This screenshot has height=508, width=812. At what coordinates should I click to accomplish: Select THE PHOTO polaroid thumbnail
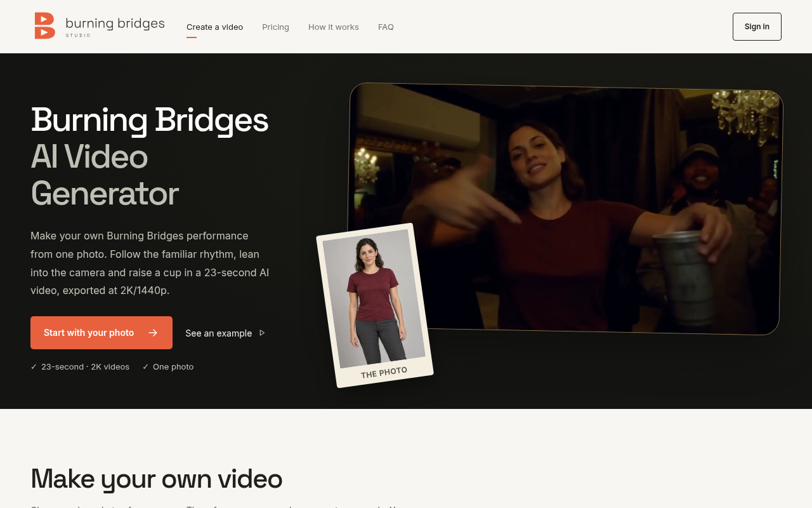tap(375, 305)
